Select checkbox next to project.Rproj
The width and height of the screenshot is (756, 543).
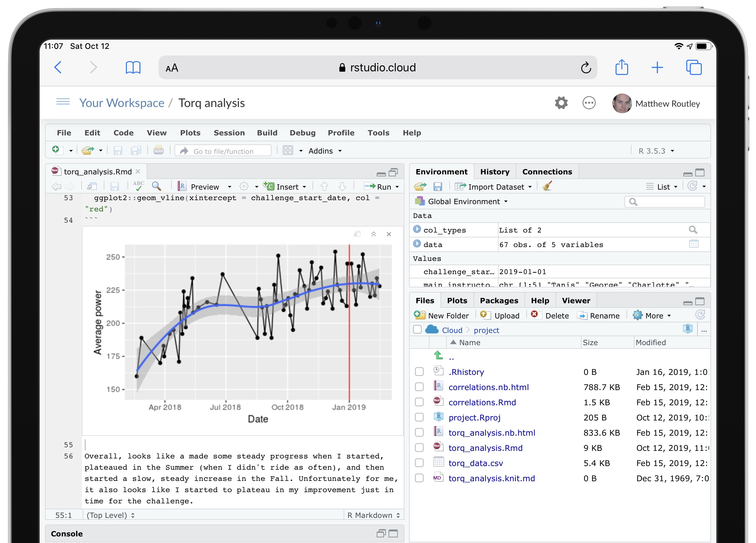click(419, 417)
